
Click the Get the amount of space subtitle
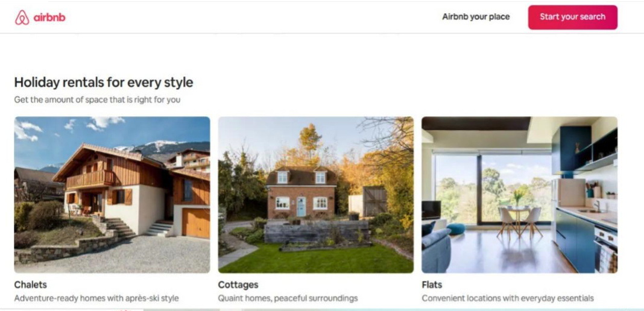pyautogui.click(x=97, y=99)
